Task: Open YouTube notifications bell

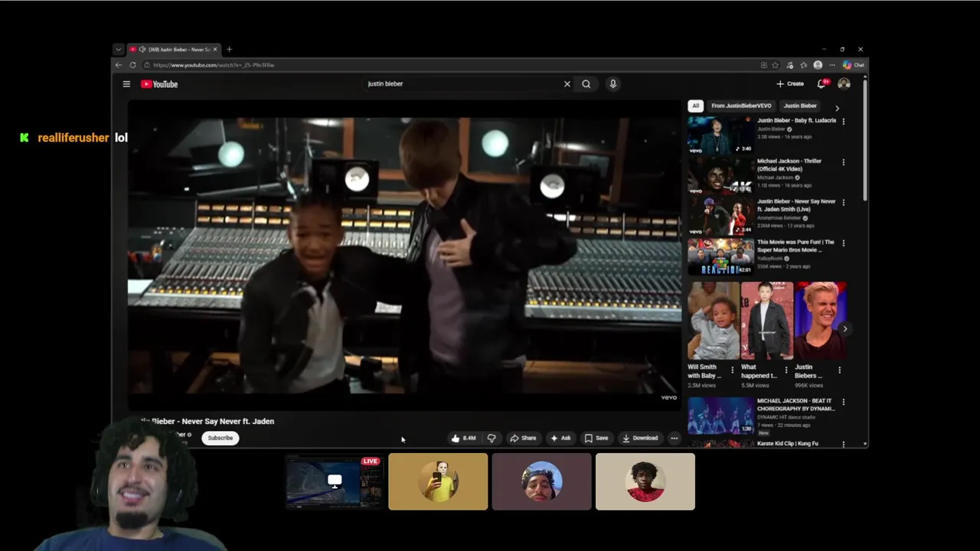Action: coord(822,83)
